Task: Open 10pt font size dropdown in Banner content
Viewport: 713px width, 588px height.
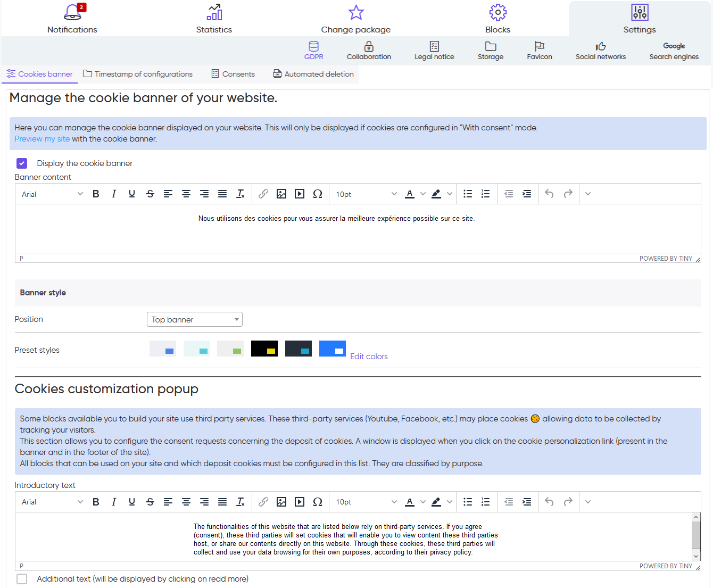Action: click(x=366, y=194)
